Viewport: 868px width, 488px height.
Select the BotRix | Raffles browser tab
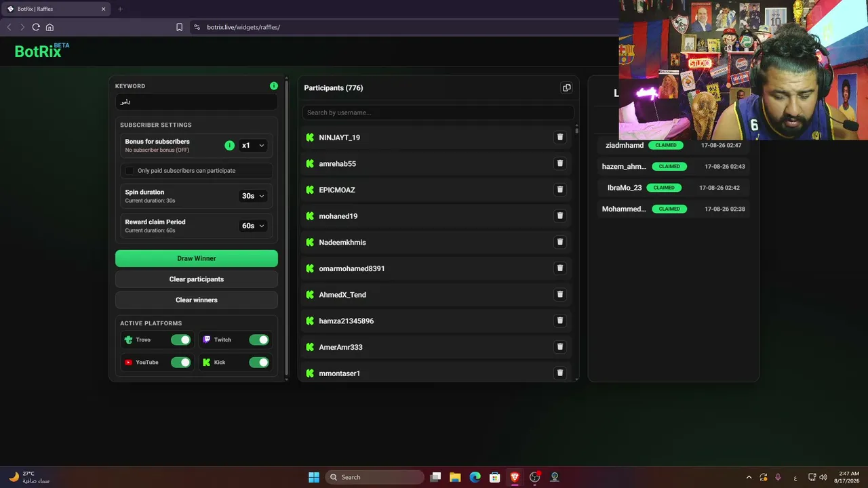tap(57, 9)
